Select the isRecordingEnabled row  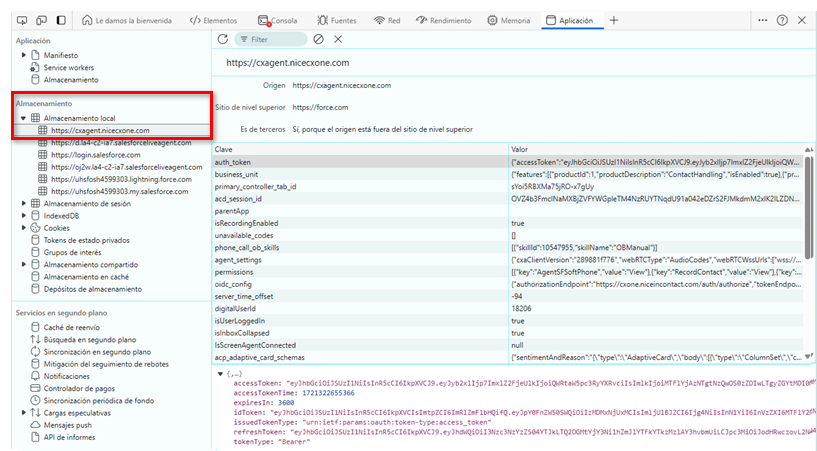click(507, 223)
